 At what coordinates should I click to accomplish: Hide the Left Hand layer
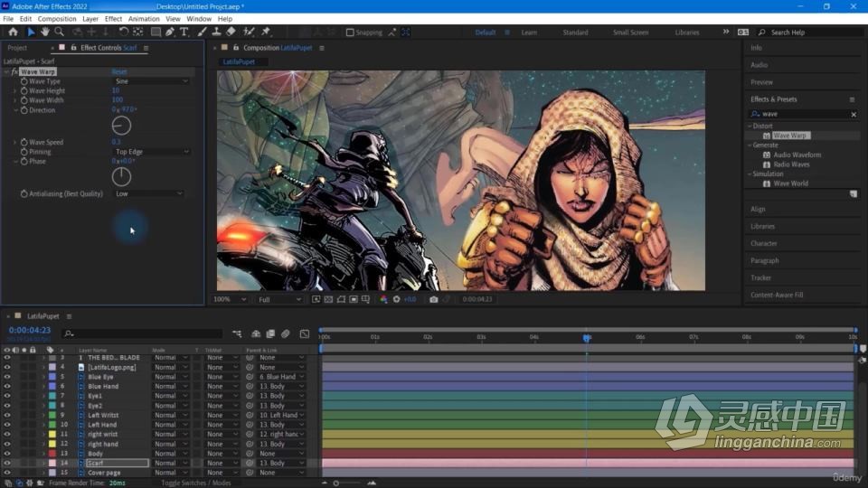(x=7, y=425)
